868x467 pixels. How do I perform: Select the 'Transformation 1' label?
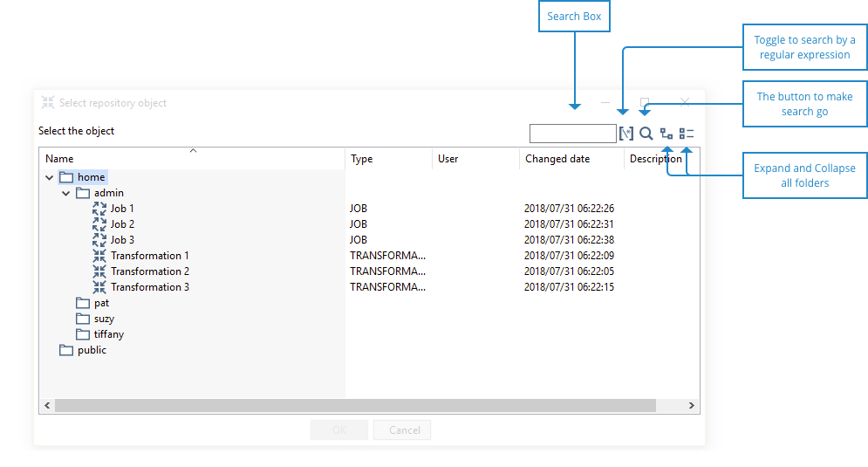coord(150,256)
